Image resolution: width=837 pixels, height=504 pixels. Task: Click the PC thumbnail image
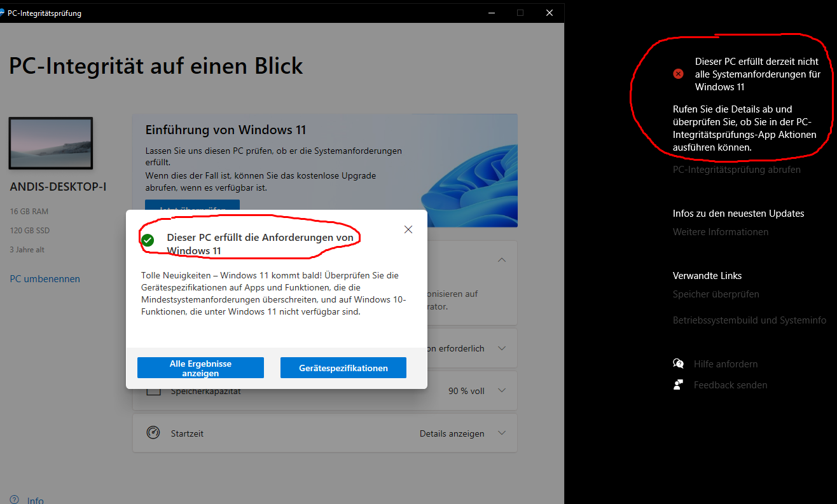tap(51, 144)
